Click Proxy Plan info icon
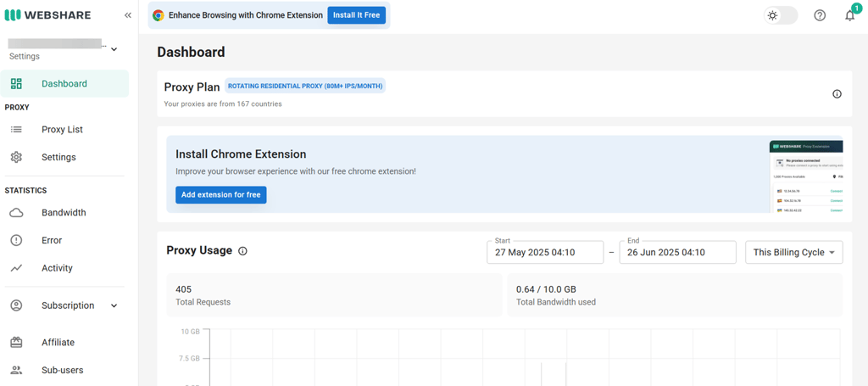868x386 pixels. tap(837, 94)
